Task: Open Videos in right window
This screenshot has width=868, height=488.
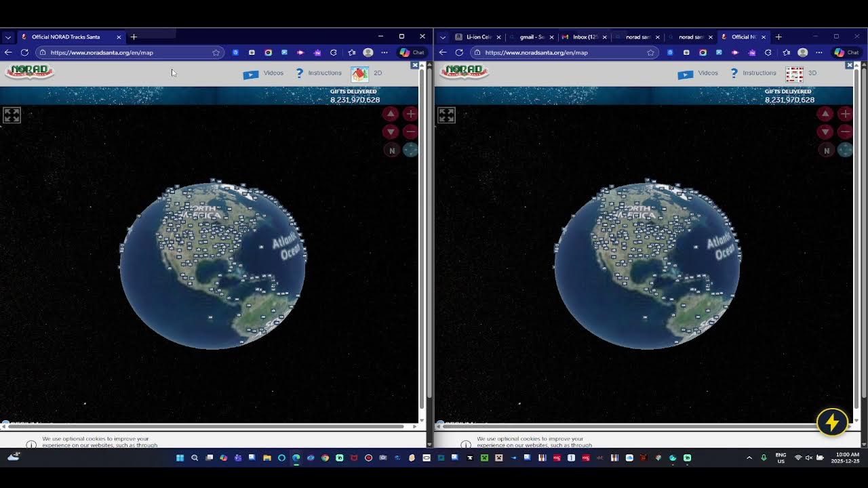Action: pyautogui.click(x=698, y=73)
